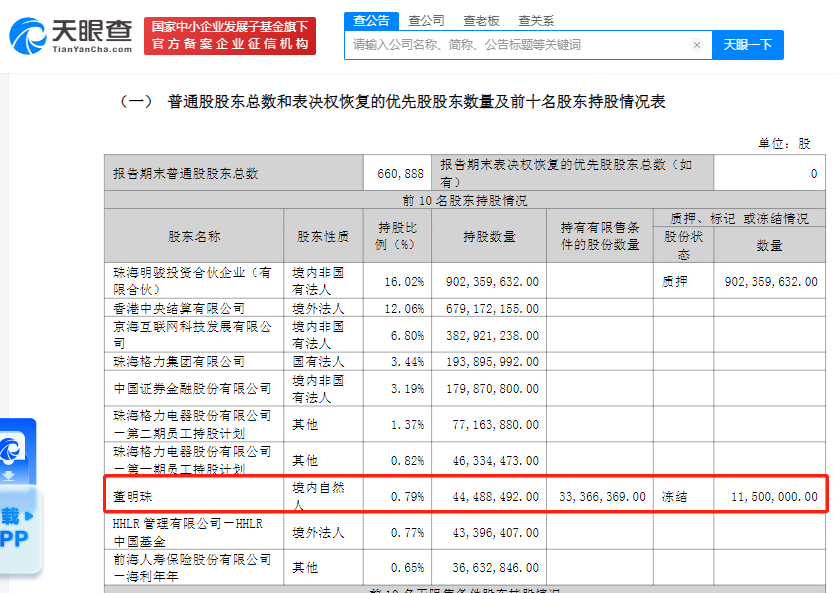Screen dimensions: 839x593
Task: Click the 质押 share status cell
Action: pyautogui.click(x=683, y=280)
